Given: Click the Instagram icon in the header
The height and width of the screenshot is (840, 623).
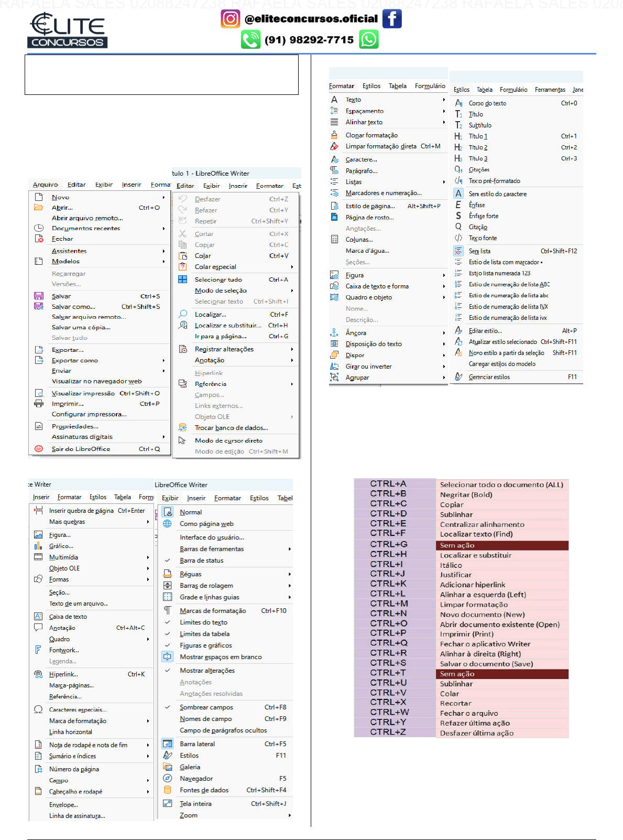Looking at the screenshot, I should coord(230,19).
